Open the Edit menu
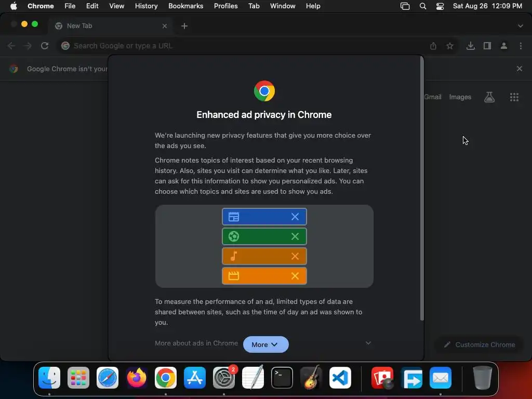Screen dimensions: 532x399 point(92,6)
